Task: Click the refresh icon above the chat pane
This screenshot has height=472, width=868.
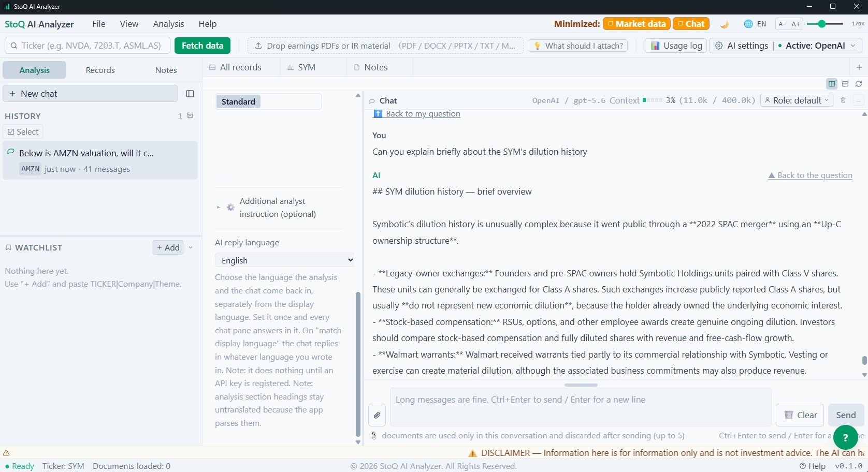Action: (x=859, y=84)
